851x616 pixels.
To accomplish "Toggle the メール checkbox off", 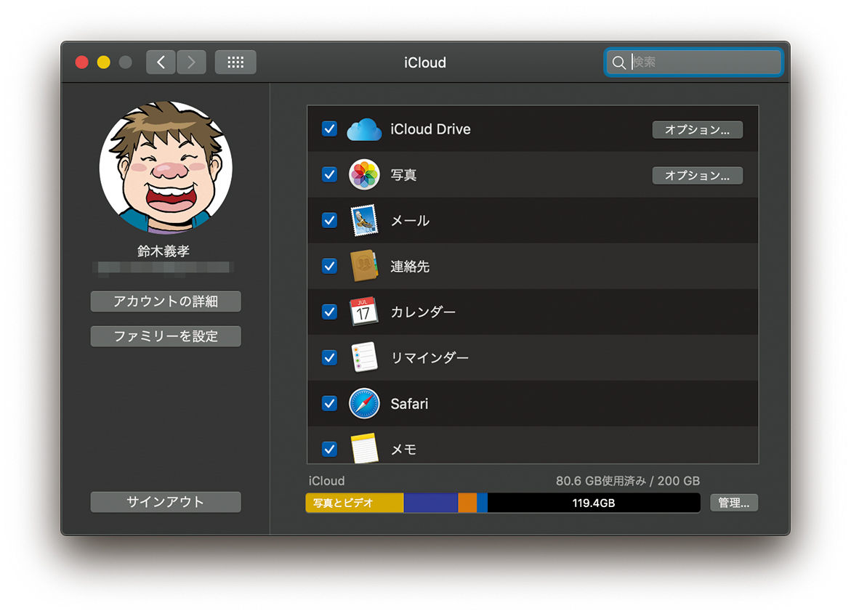I will click(x=329, y=220).
